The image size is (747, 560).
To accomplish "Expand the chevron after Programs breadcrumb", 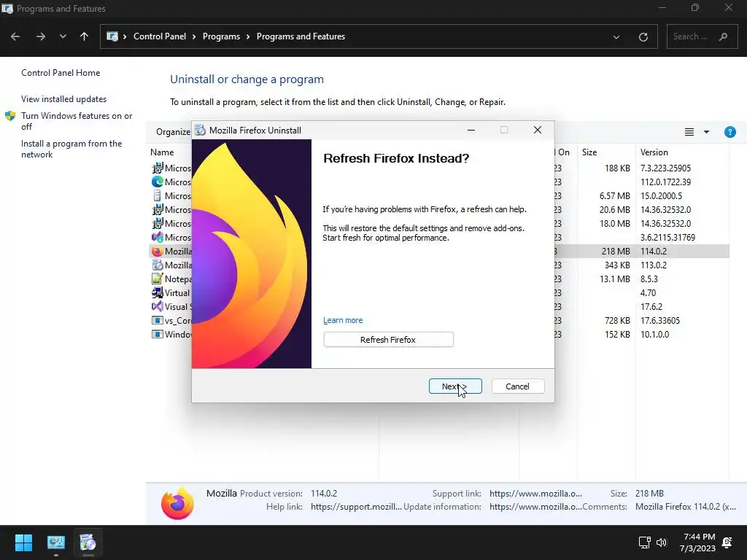I will (x=248, y=36).
